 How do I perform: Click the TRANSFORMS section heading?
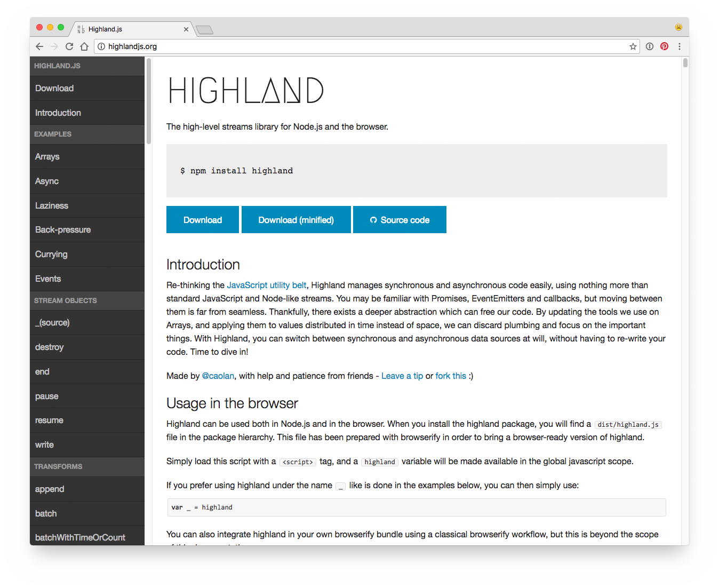tap(87, 467)
